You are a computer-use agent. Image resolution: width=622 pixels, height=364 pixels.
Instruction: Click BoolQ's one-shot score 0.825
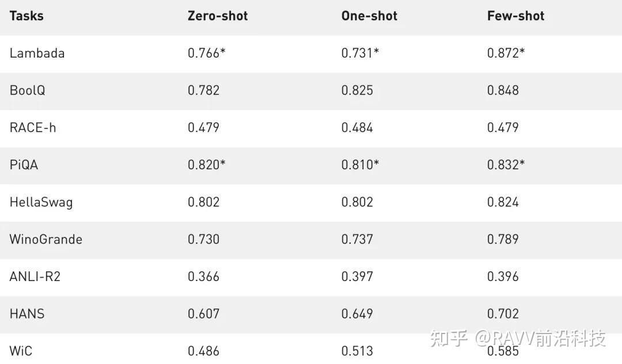coord(357,90)
